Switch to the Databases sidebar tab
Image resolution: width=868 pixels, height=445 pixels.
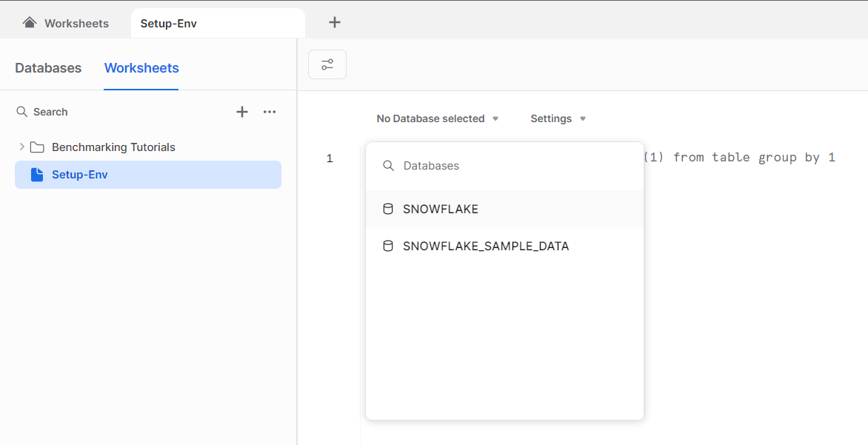point(48,68)
